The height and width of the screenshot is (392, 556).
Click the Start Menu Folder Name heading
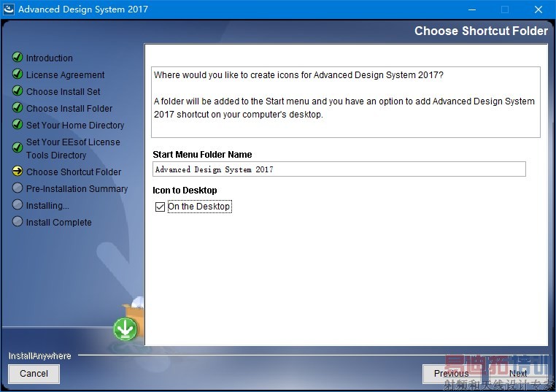pyautogui.click(x=202, y=154)
